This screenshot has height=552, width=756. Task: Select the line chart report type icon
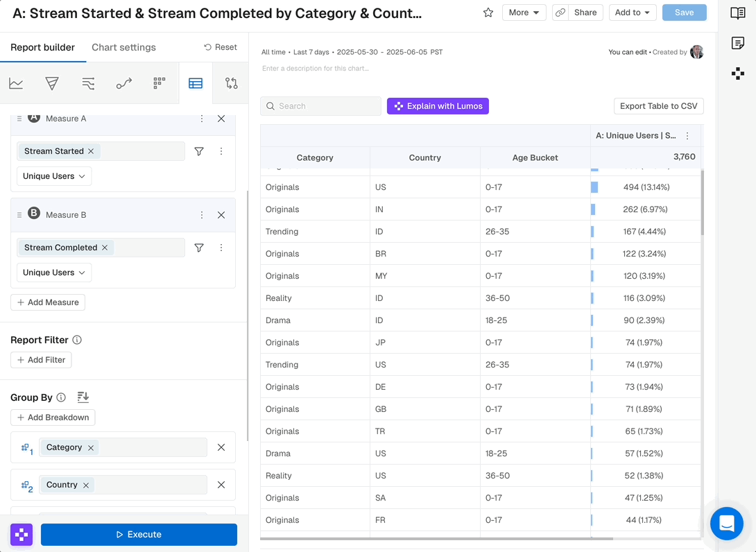tap(16, 83)
